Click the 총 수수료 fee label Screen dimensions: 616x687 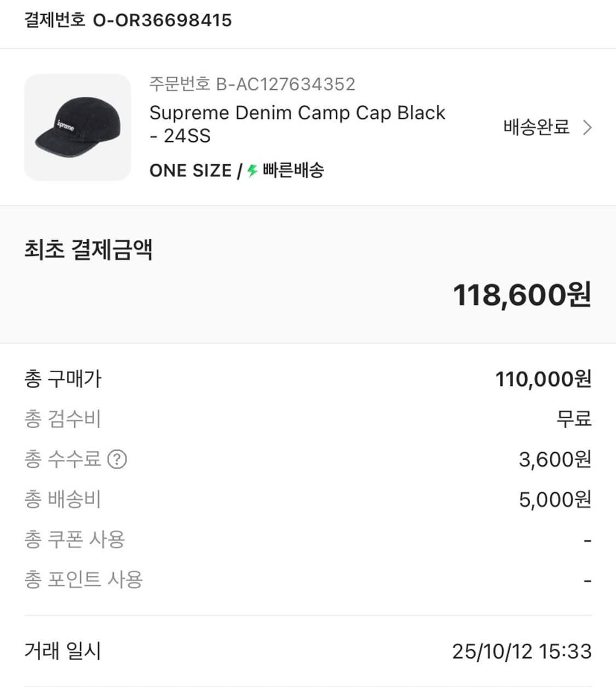(x=63, y=459)
